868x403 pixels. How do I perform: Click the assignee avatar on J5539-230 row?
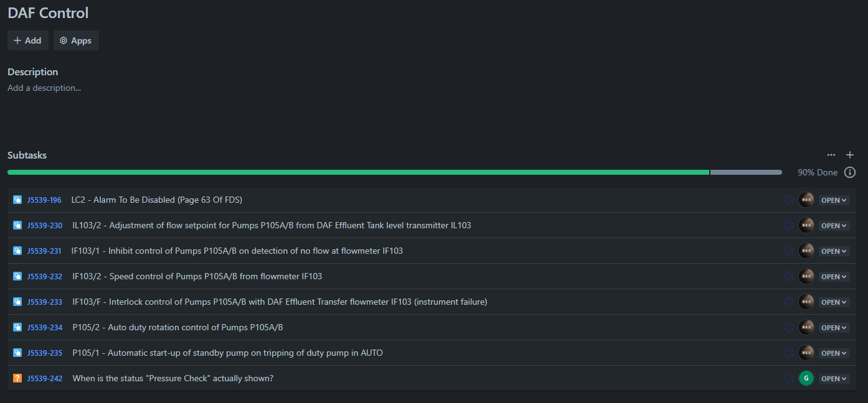(x=806, y=226)
